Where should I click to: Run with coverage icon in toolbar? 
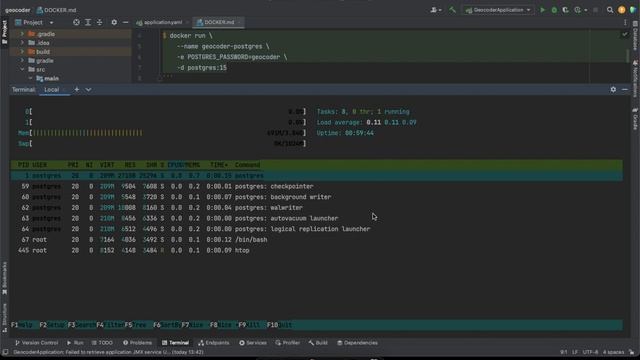tap(565, 10)
